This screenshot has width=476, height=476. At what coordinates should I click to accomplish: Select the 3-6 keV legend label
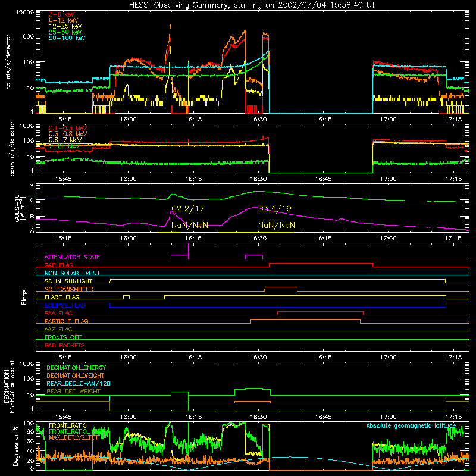62,14
